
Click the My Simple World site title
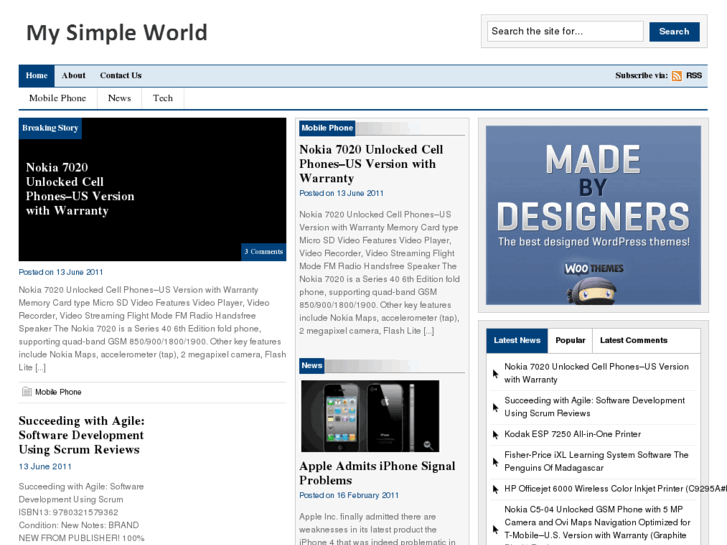coord(117,33)
